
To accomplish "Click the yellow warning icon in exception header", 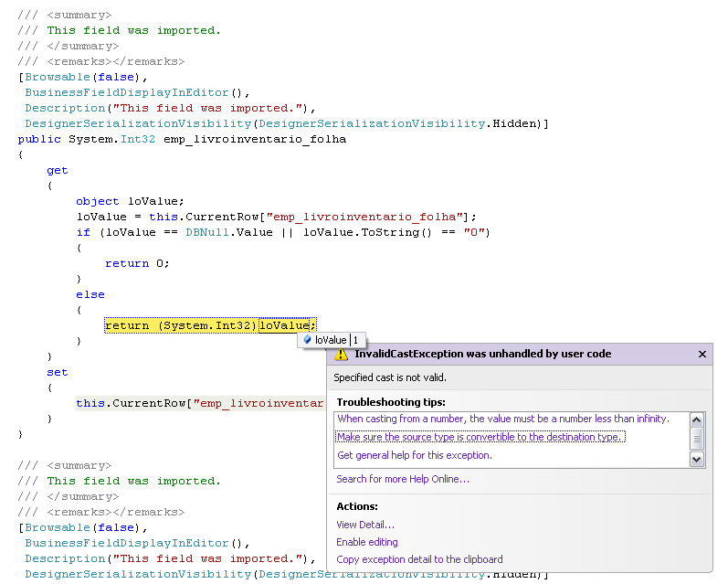I will point(342,355).
